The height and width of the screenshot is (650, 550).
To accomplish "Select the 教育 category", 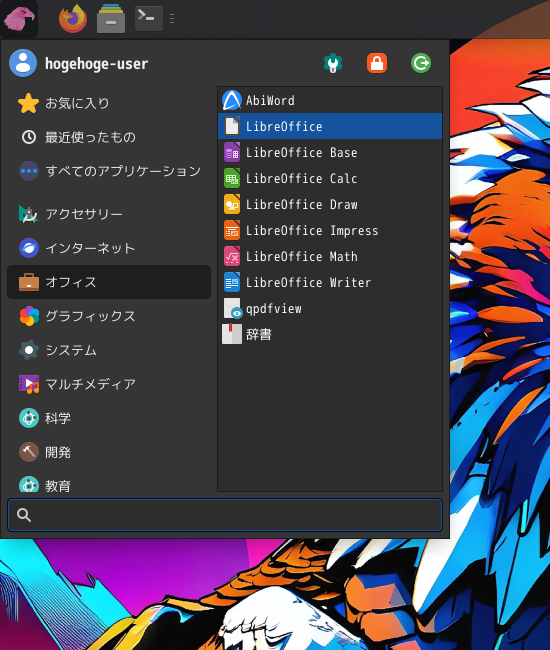I will pos(109,484).
